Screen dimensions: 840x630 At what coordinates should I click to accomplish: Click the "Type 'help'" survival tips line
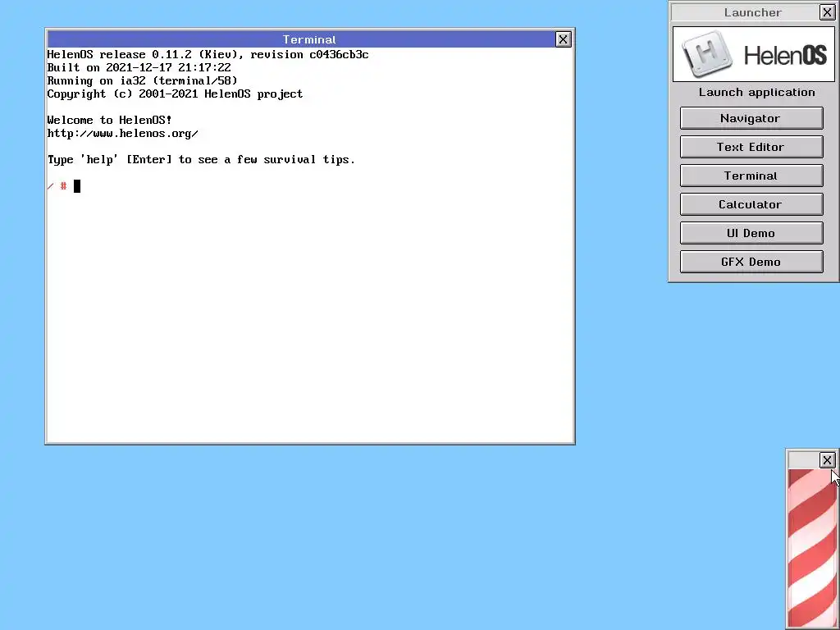point(201,160)
